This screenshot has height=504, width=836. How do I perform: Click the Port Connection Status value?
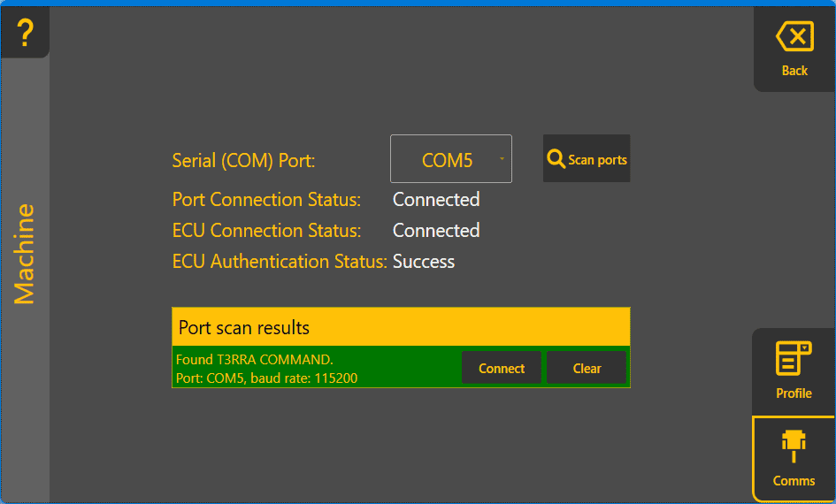[x=436, y=200]
